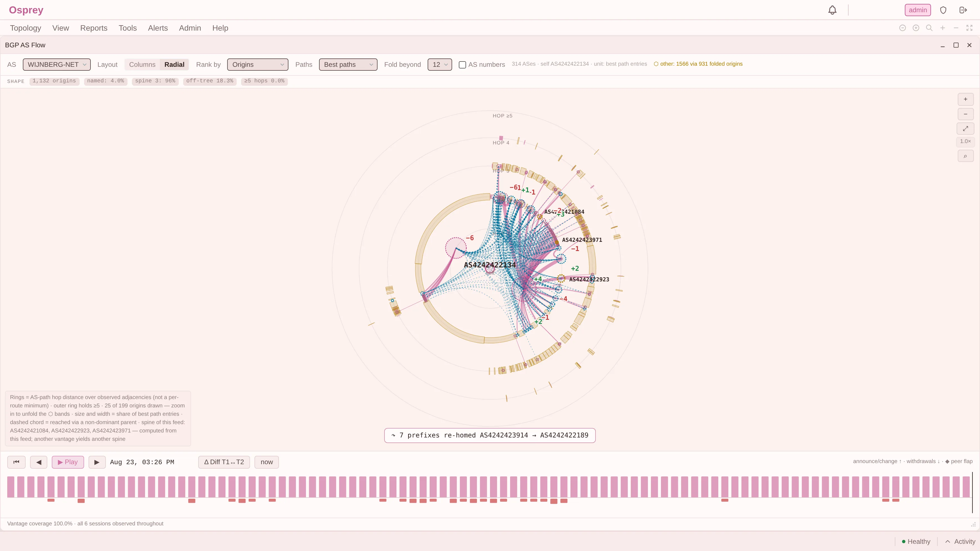The image size is (980, 551).
Task: Click the circled minus icon in menu bar
Action: (902, 28)
